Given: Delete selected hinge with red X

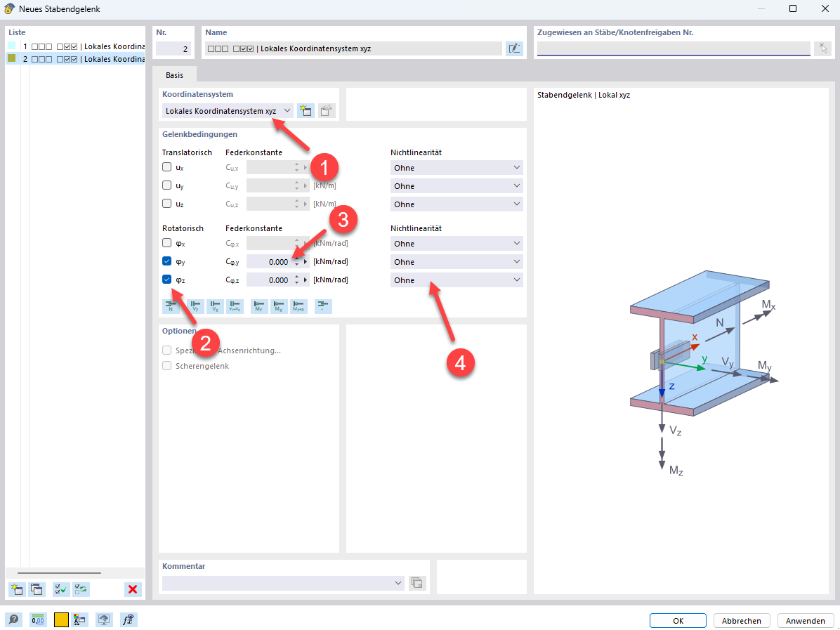Looking at the screenshot, I should coord(133,589).
